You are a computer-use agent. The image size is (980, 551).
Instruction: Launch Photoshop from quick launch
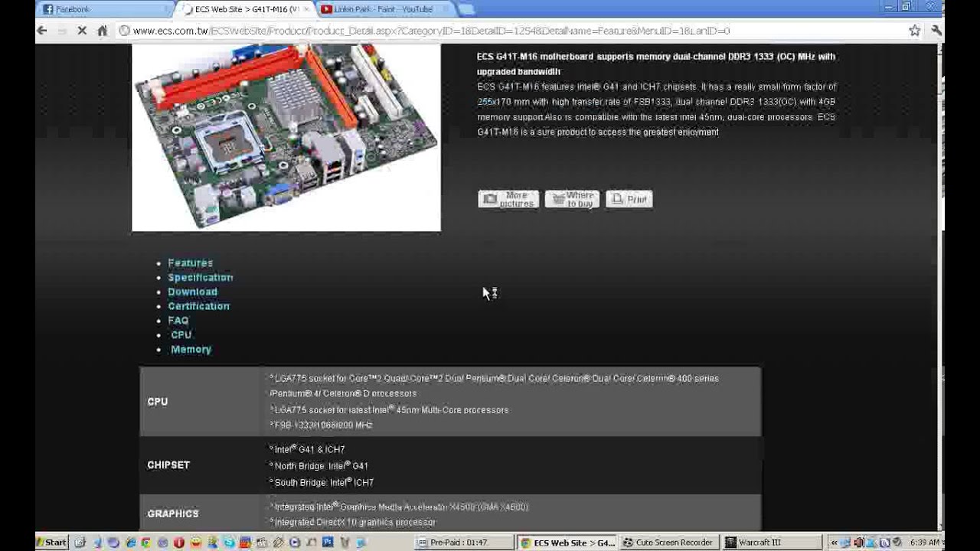coord(327,542)
